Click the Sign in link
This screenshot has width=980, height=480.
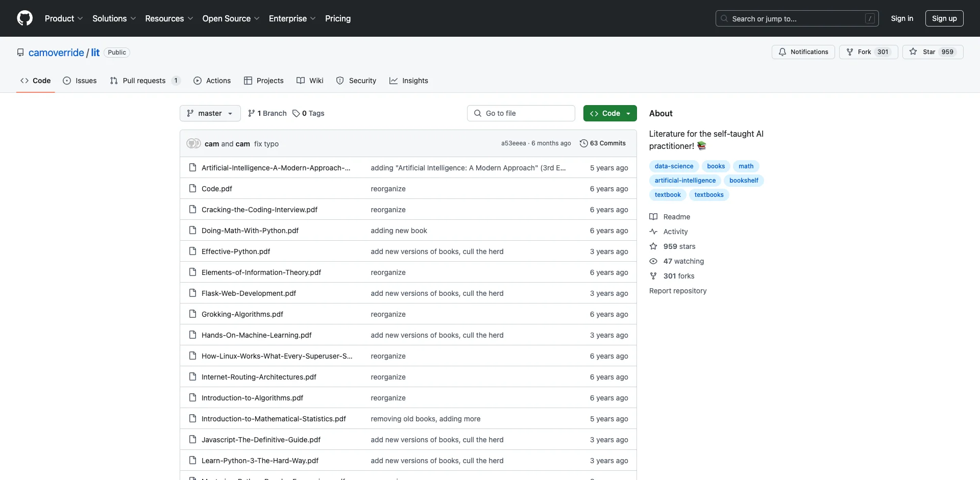(902, 18)
